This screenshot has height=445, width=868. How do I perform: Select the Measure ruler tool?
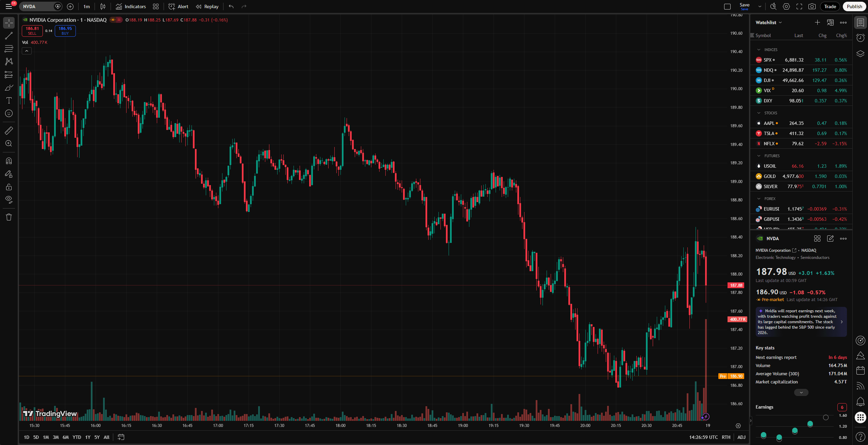pos(9,130)
